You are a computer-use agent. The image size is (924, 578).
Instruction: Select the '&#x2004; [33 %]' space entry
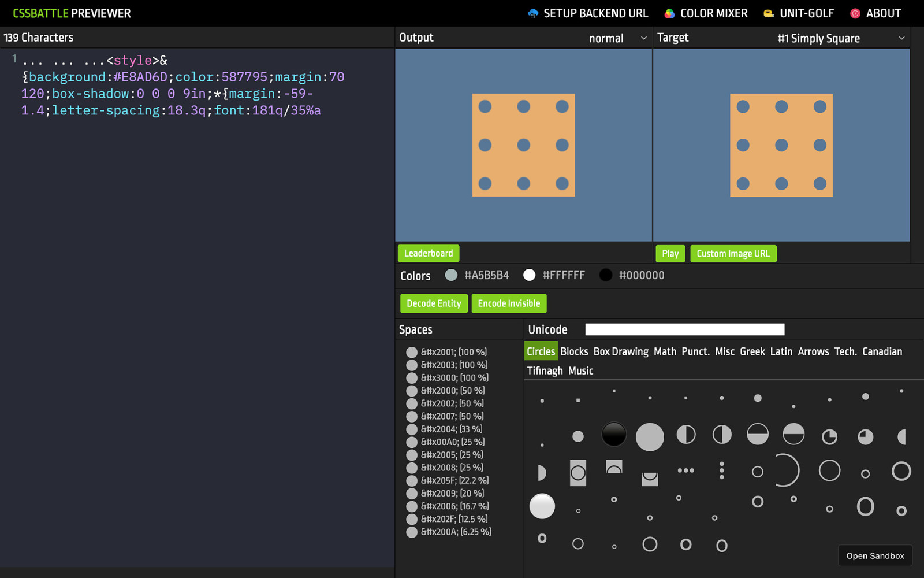pyautogui.click(x=445, y=429)
